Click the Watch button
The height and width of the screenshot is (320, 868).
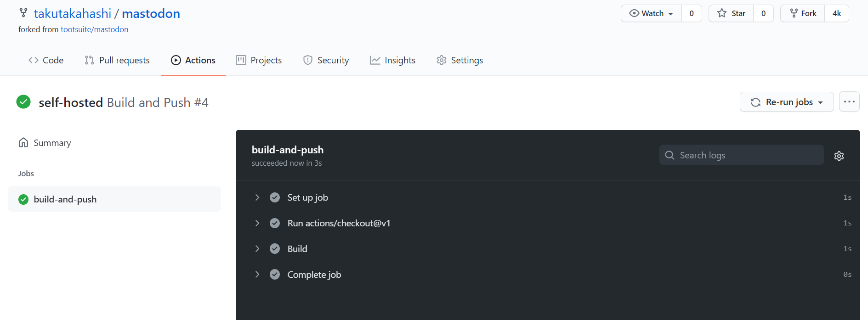(x=652, y=13)
